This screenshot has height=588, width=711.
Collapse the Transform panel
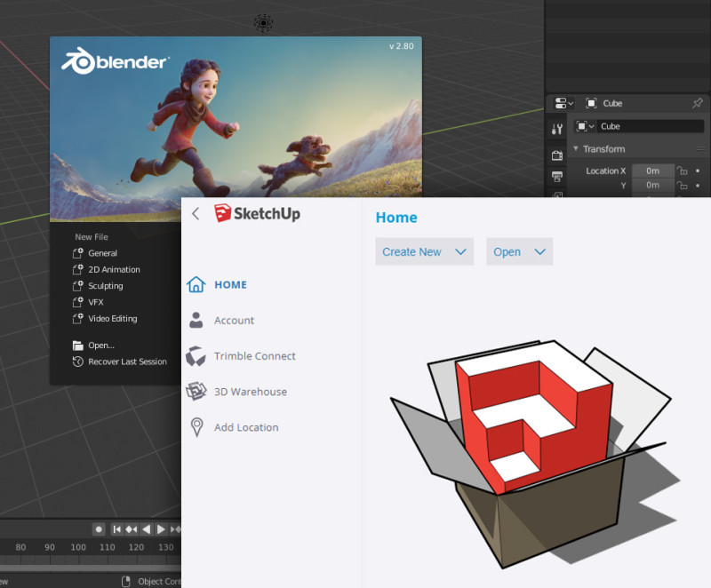[575, 148]
